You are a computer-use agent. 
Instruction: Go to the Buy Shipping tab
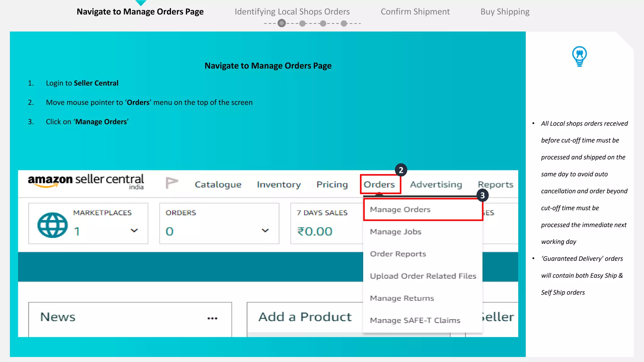coord(505,12)
